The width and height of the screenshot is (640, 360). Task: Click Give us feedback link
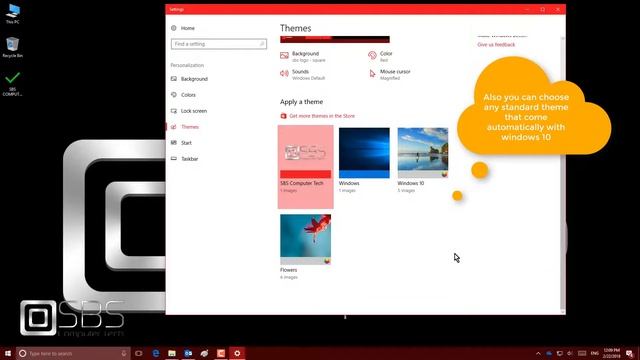(x=496, y=44)
